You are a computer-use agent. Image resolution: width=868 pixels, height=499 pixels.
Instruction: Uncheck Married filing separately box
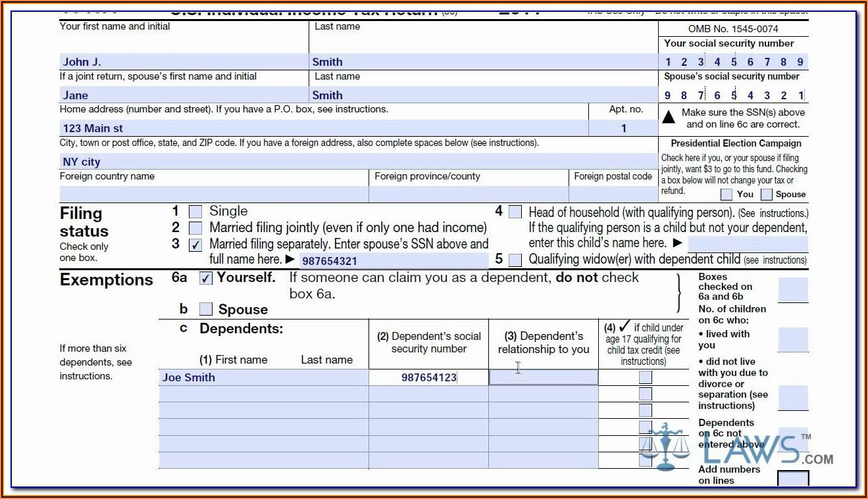coord(195,245)
